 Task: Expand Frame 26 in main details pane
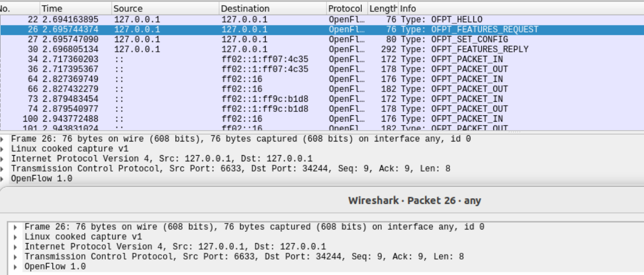(6, 139)
